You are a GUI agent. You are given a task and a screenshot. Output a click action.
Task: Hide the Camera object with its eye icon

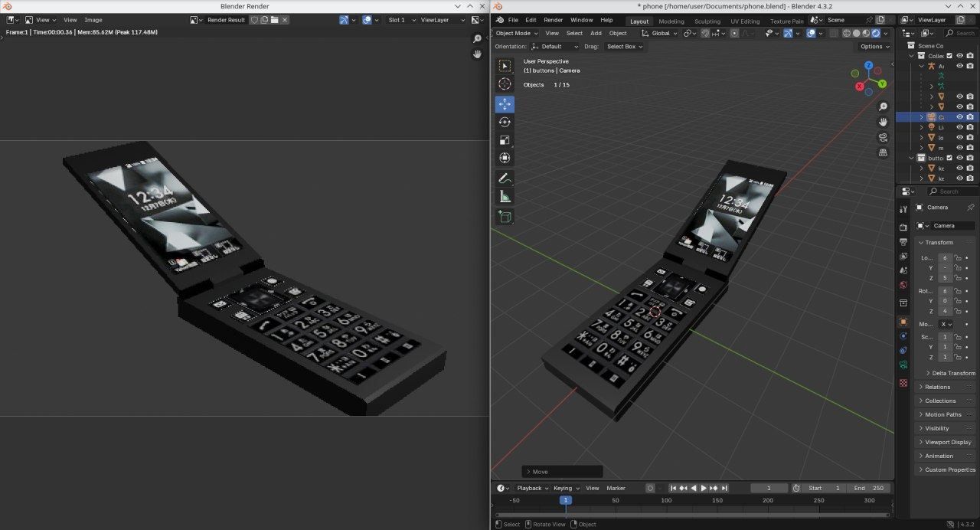pyautogui.click(x=959, y=117)
